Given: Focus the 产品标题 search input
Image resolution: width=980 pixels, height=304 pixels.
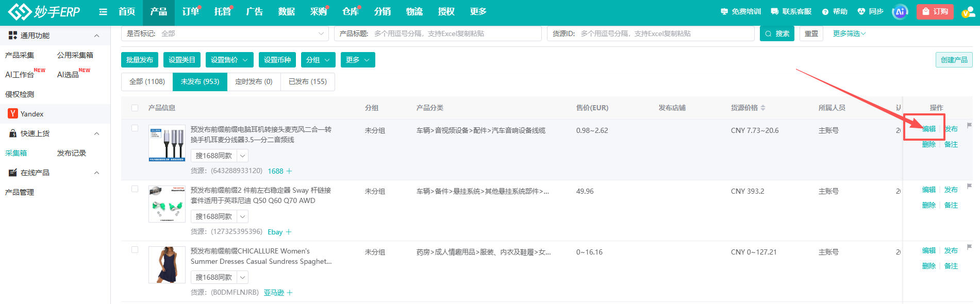Looking at the screenshot, I should (x=438, y=33).
